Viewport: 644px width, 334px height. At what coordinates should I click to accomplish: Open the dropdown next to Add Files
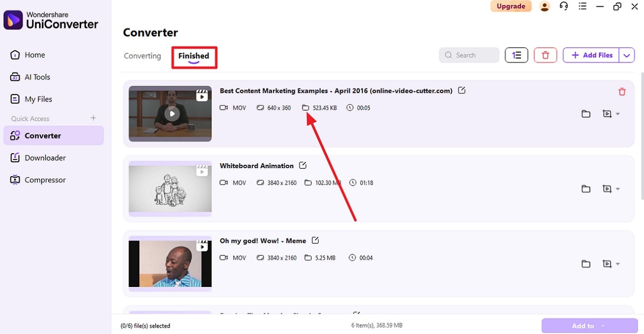click(627, 55)
